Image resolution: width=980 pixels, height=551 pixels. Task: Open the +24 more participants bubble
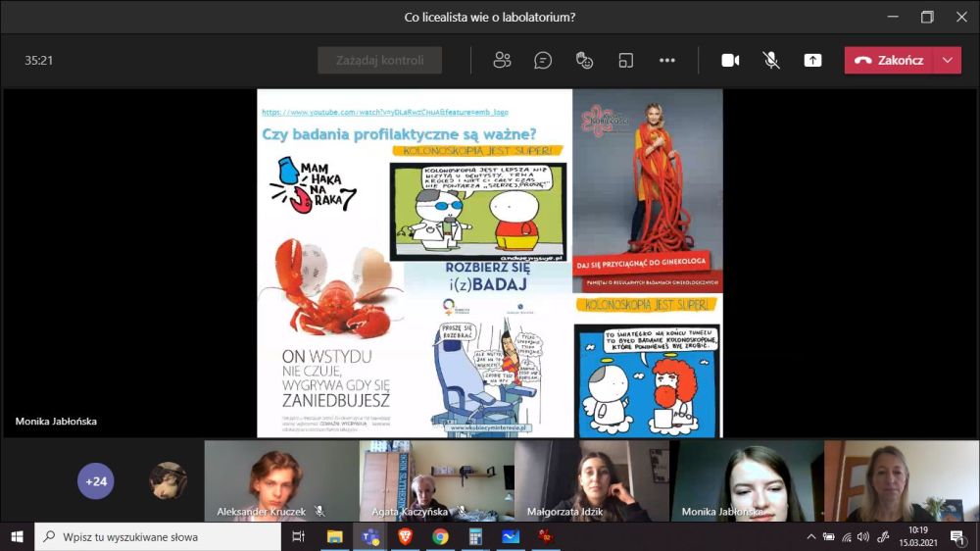pyautogui.click(x=96, y=481)
